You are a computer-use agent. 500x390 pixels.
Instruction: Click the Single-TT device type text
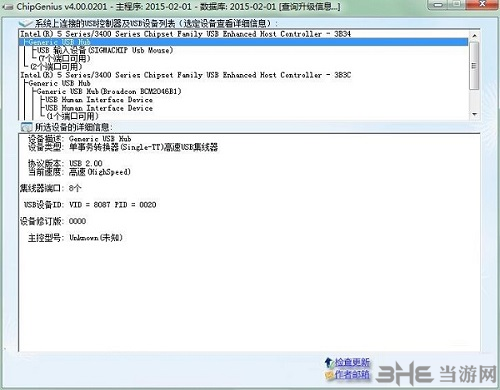pos(144,147)
